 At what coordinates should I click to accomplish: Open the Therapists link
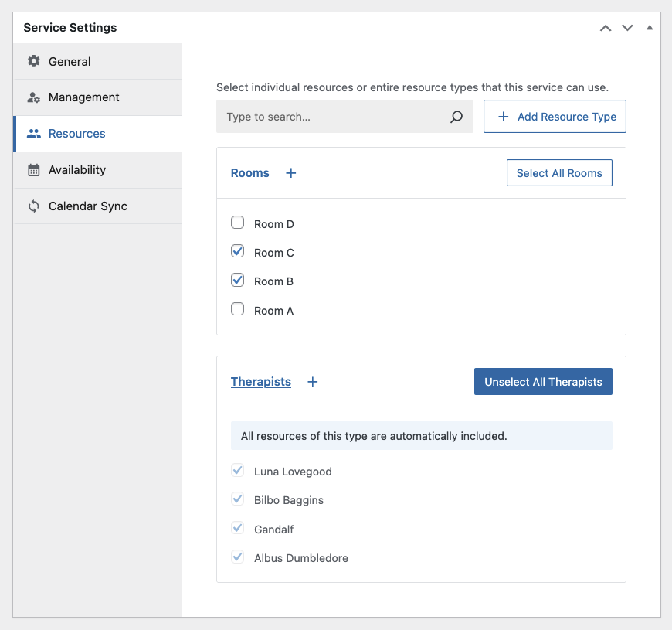260,382
